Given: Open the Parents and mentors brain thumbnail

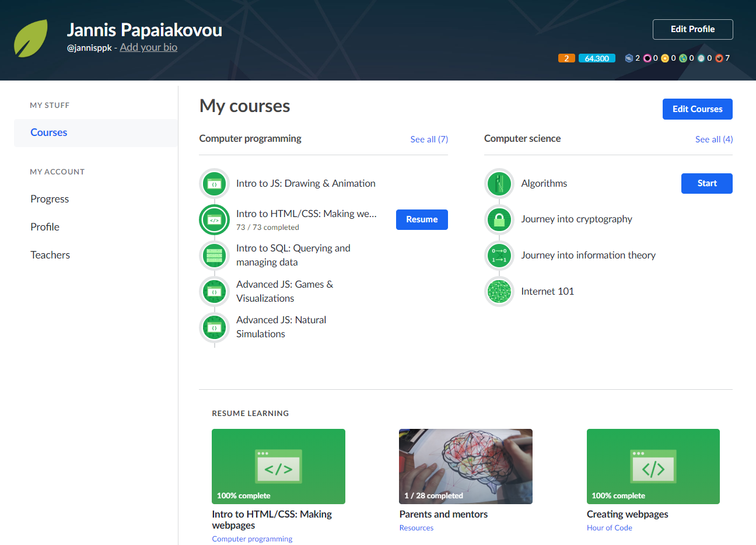Looking at the screenshot, I should (466, 466).
